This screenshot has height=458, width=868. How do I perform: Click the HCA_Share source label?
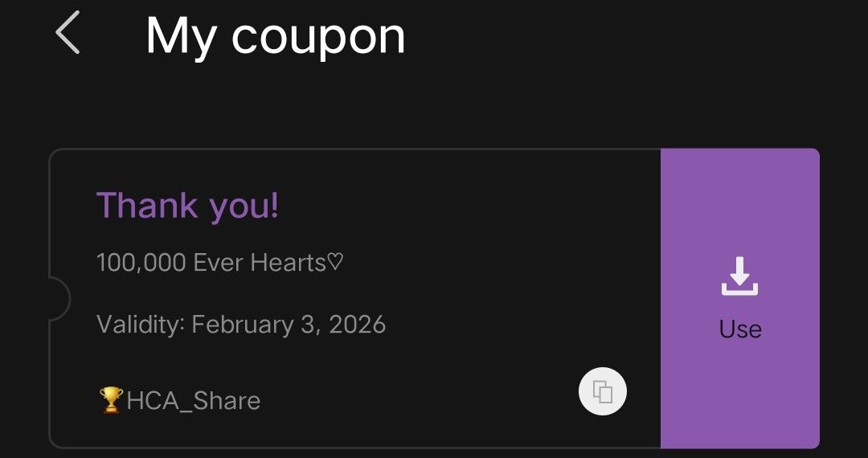[193, 401]
